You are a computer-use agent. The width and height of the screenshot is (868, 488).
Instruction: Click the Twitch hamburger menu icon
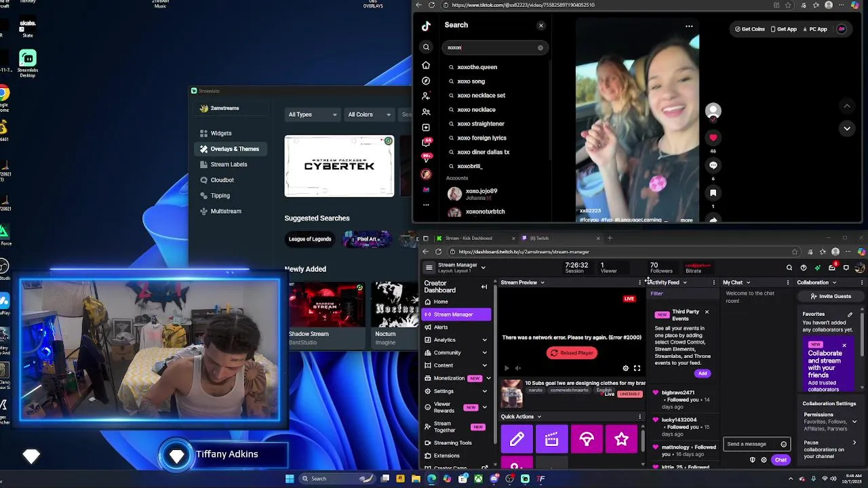coord(429,268)
